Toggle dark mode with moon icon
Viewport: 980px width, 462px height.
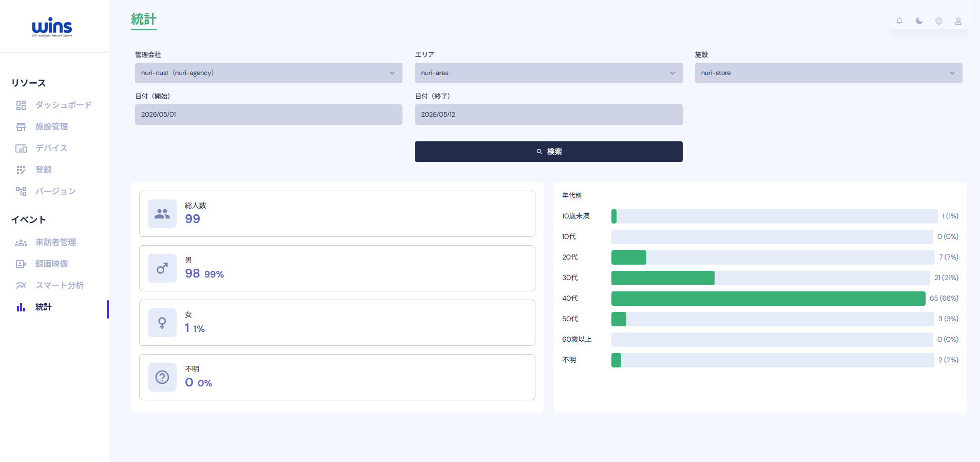click(919, 21)
